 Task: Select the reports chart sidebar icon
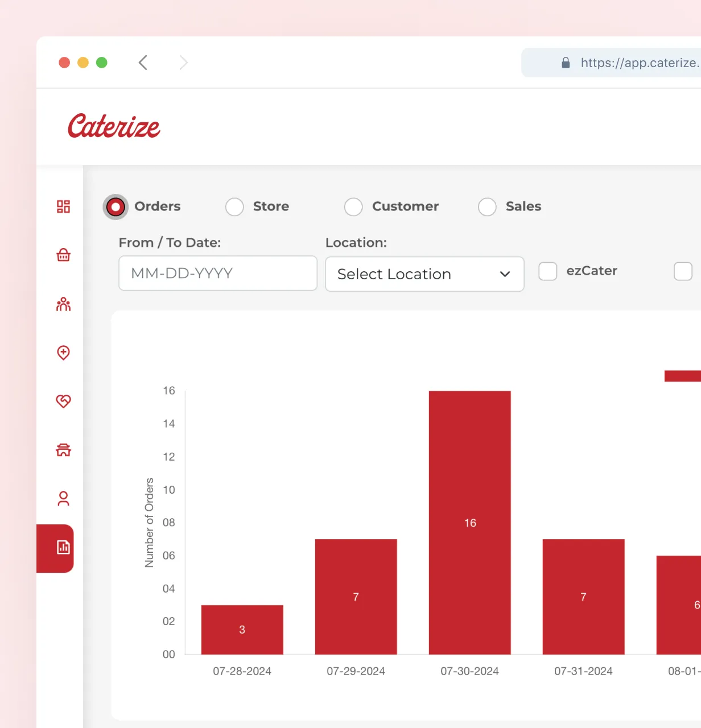(63, 548)
